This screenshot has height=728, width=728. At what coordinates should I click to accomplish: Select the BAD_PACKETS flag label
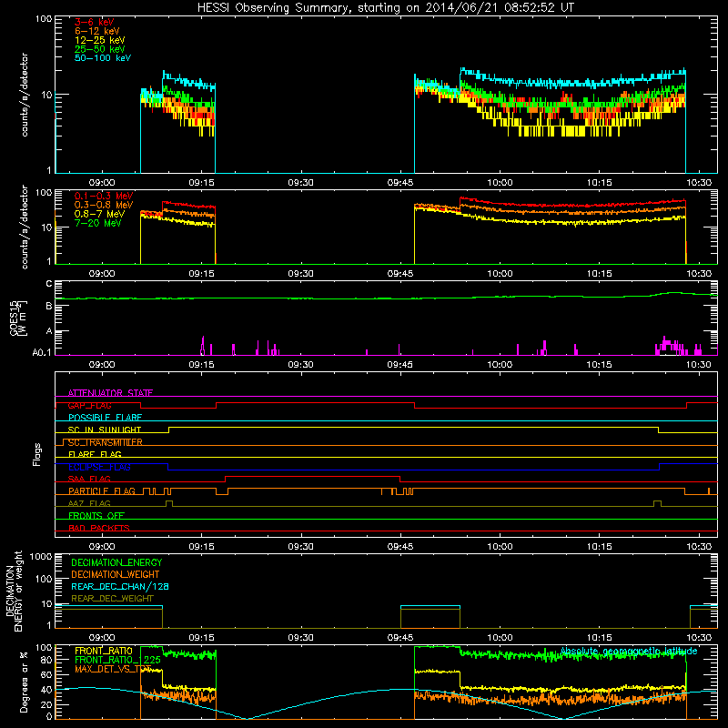point(99,528)
